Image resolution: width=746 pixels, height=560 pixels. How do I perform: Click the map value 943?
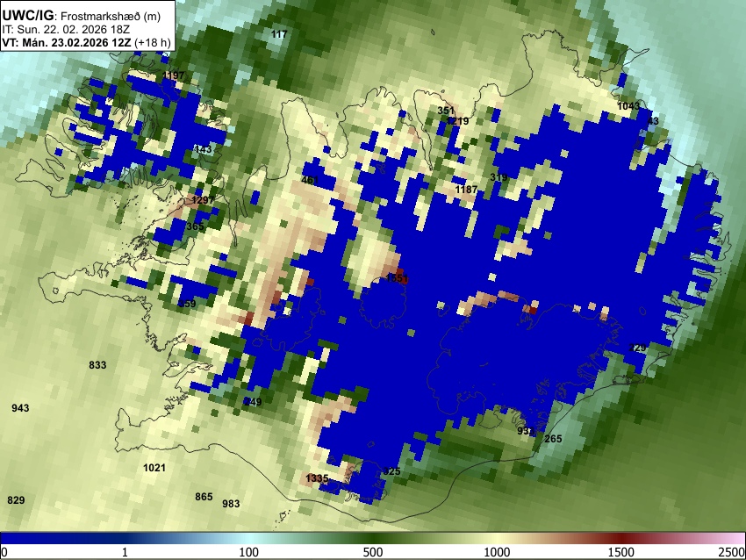[x=20, y=408]
